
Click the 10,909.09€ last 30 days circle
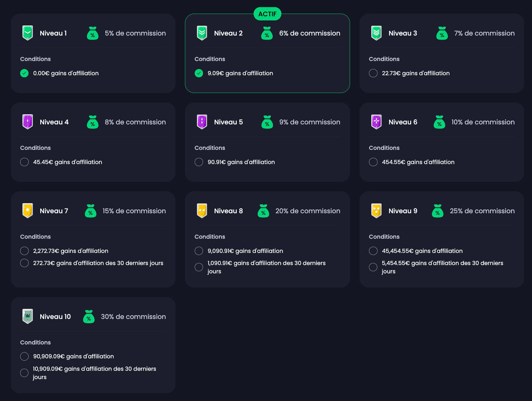pos(24,373)
